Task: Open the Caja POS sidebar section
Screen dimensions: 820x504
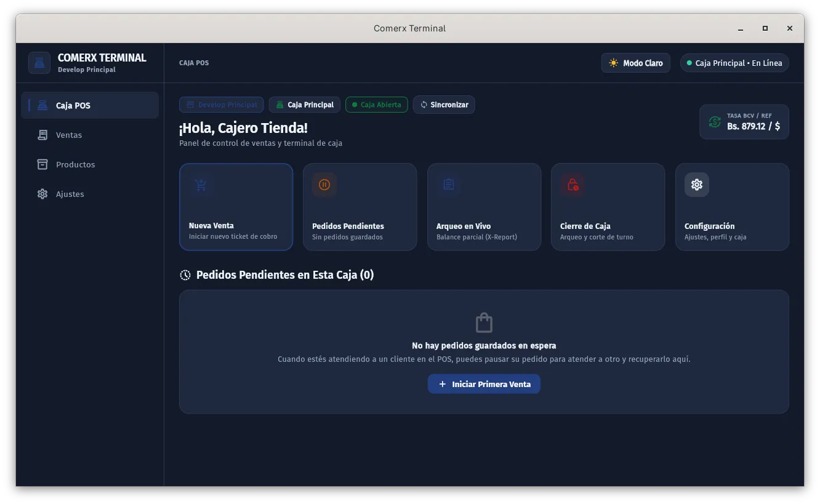Action: pos(90,105)
